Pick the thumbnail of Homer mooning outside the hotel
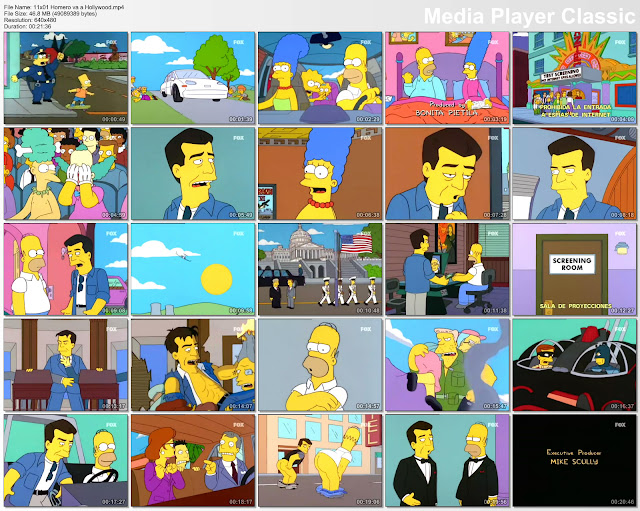Image resolution: width=640 pixels, height=511 pixels. (320, 460)
